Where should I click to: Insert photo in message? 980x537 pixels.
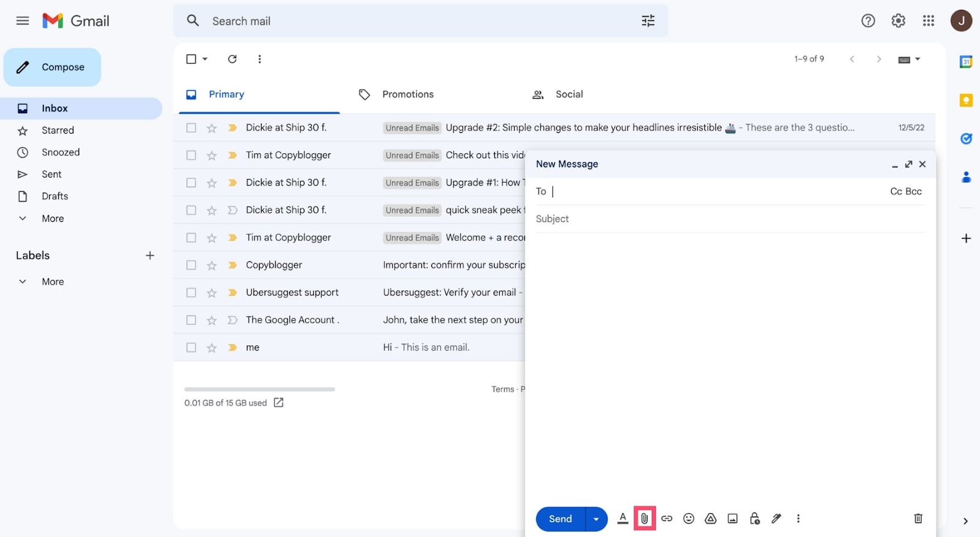coord(733,519)
